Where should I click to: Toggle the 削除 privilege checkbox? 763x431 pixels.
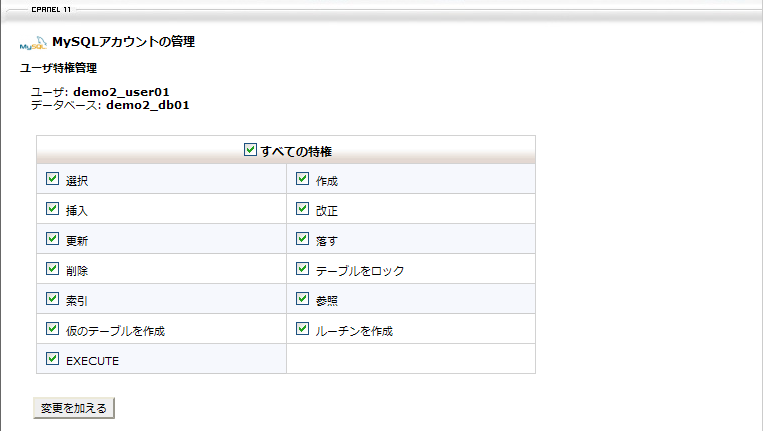click(53, 269)
